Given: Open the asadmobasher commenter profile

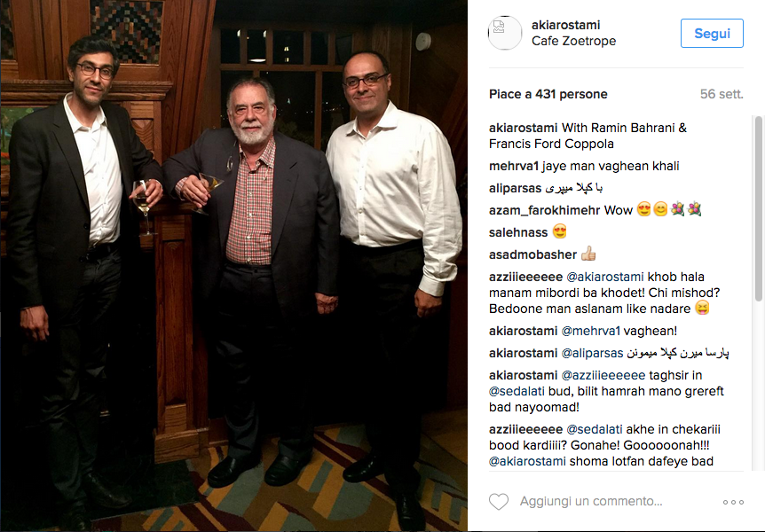Looking at the screenshot, I should (532, 254).
